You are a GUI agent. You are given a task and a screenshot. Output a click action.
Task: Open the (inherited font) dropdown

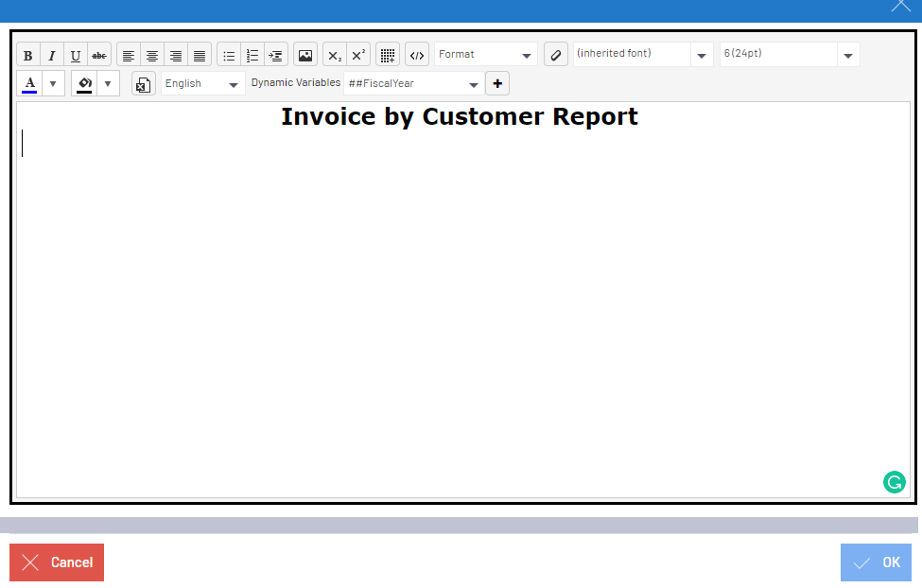pyautogui.click(x=643, y=54)
